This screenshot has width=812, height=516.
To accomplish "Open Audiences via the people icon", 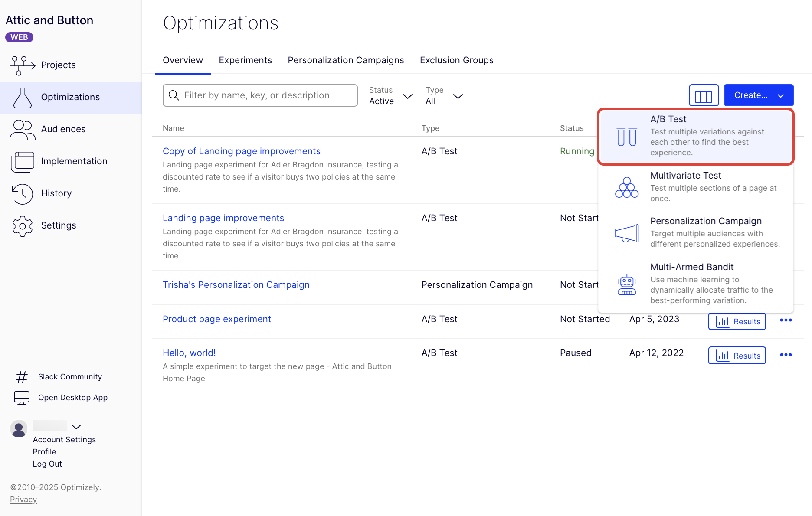I will (22, 130).
